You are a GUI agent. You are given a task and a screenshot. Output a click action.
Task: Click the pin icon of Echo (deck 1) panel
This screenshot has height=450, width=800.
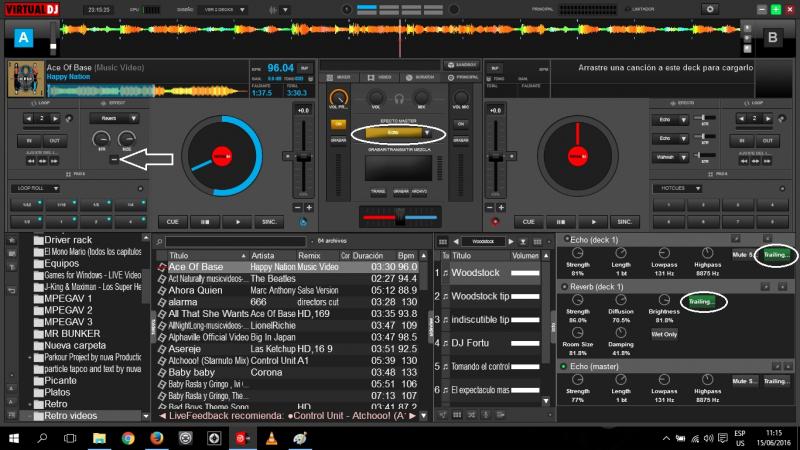[x=735, y=239]
